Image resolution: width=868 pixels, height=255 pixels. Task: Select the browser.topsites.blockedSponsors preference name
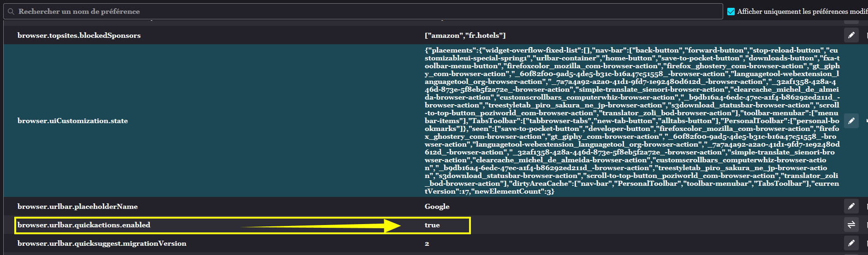(x=79, y=36)
